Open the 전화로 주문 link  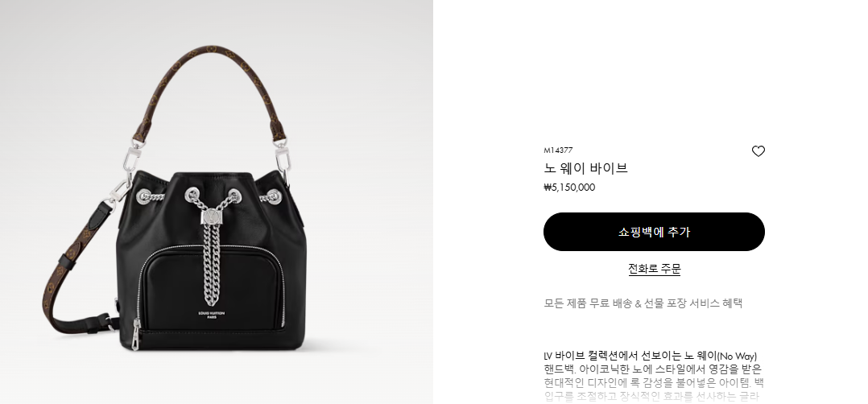(x=654, y=269)
